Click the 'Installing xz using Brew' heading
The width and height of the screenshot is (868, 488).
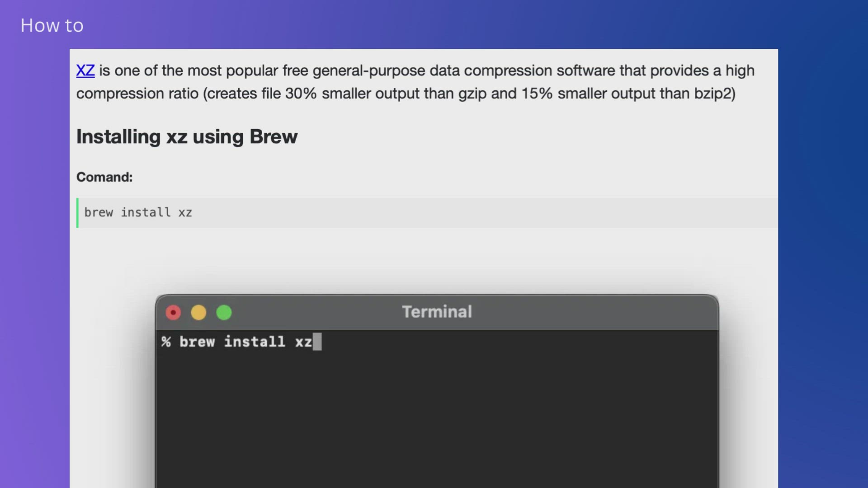click(x=187, y=136)
